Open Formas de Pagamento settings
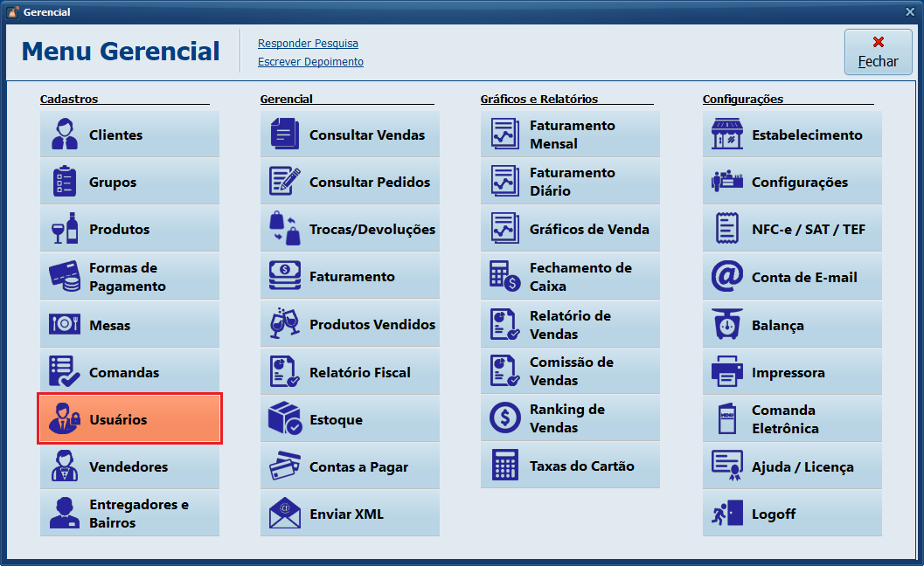 click(129, 276)
